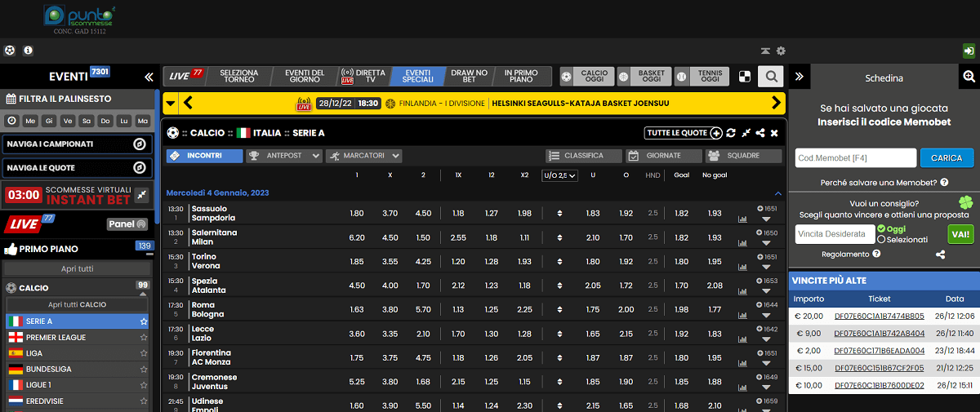Click the CARICA button
Viewport: 980px width, 412px height.
click(x=947, y=158)
